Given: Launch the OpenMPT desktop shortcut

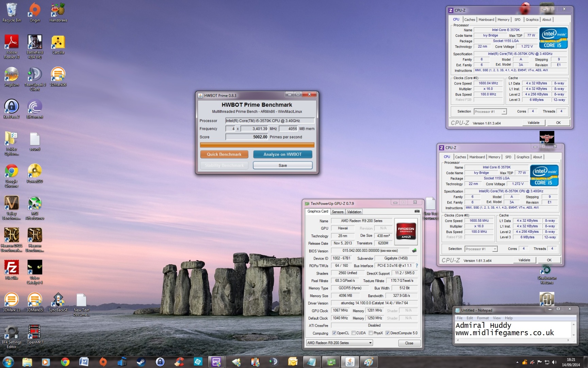Looking at the screenshot, I should click(x=35, y=334).
